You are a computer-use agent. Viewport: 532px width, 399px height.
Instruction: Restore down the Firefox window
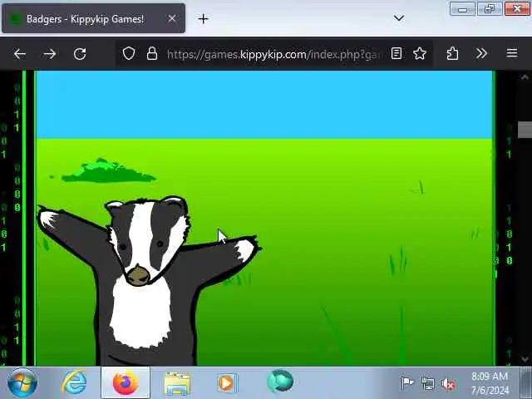tap(490, 9)
